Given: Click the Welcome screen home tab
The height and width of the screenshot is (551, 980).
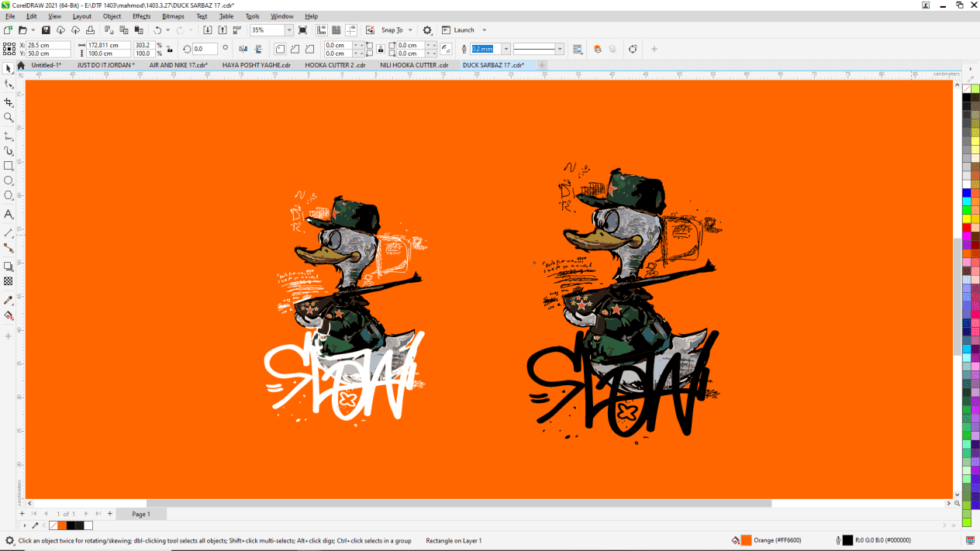Looking at the screenshot, I should click(21, 65).
